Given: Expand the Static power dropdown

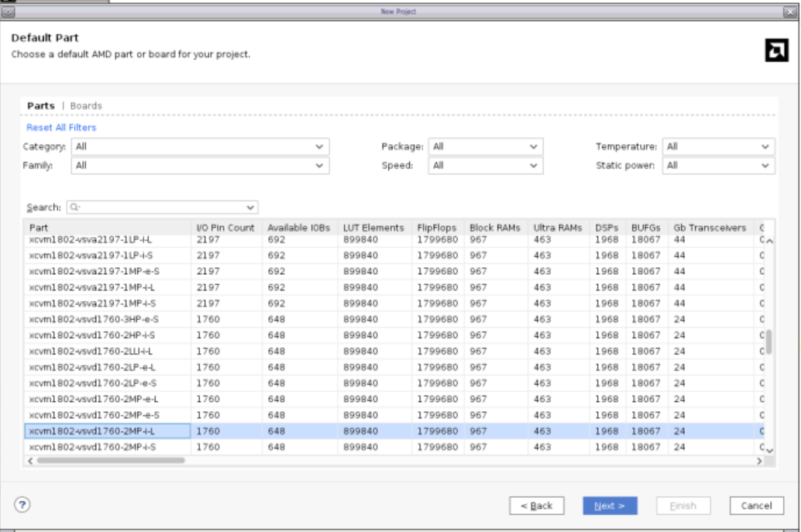Looking at the screenshot, I should [x=718, y=165].
